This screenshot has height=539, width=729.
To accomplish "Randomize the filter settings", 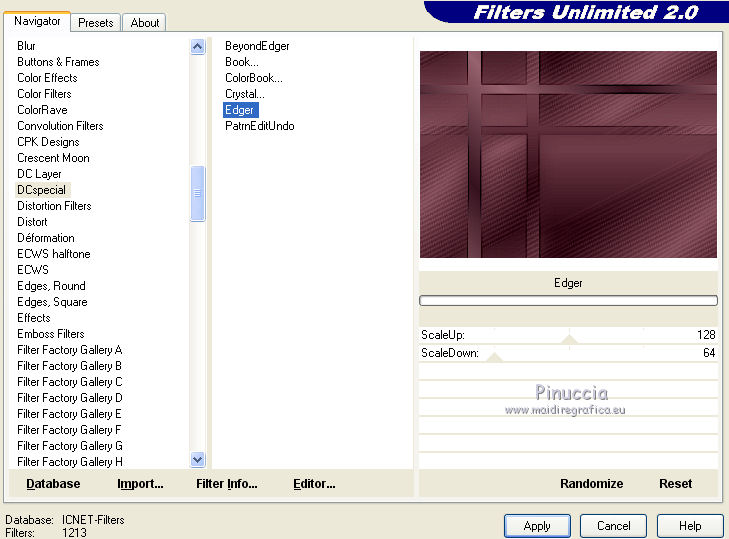I will [x=591, y=484].
